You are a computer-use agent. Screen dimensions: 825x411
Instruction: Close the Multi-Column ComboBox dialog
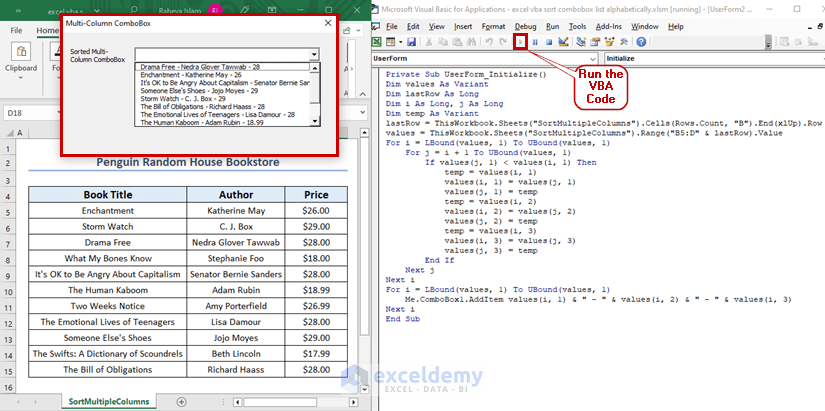[x=328, y=23]
